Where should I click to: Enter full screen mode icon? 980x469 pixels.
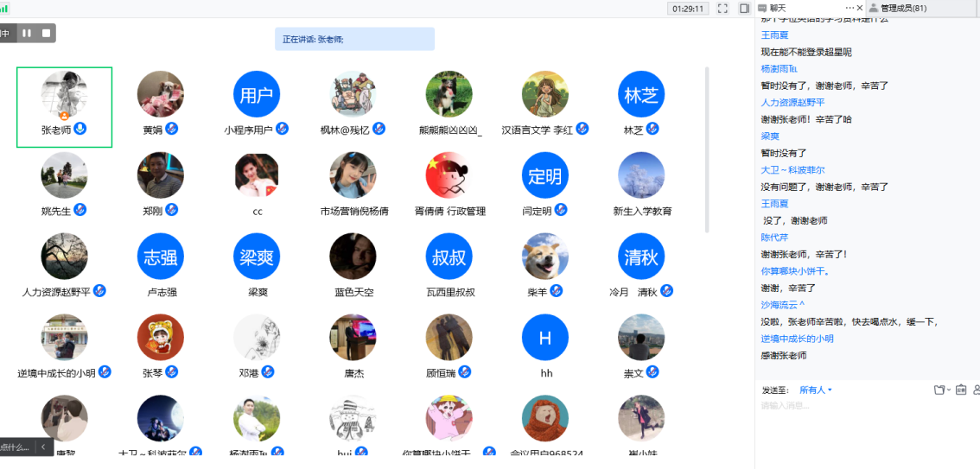722,9
